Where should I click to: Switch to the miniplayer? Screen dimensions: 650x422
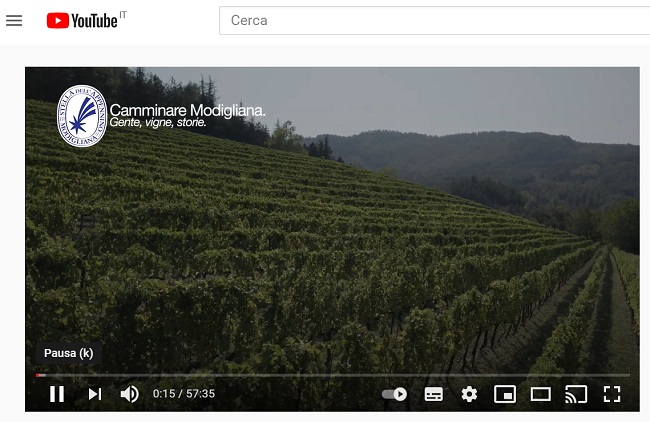[x=505, y=394]
